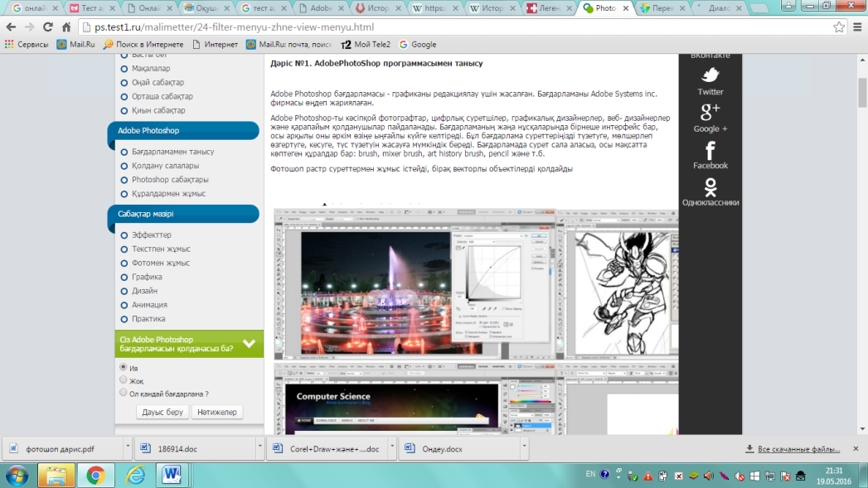Open the Adobe Photoshop menu header
Screen dimensions: 868x488
point(185,131)
